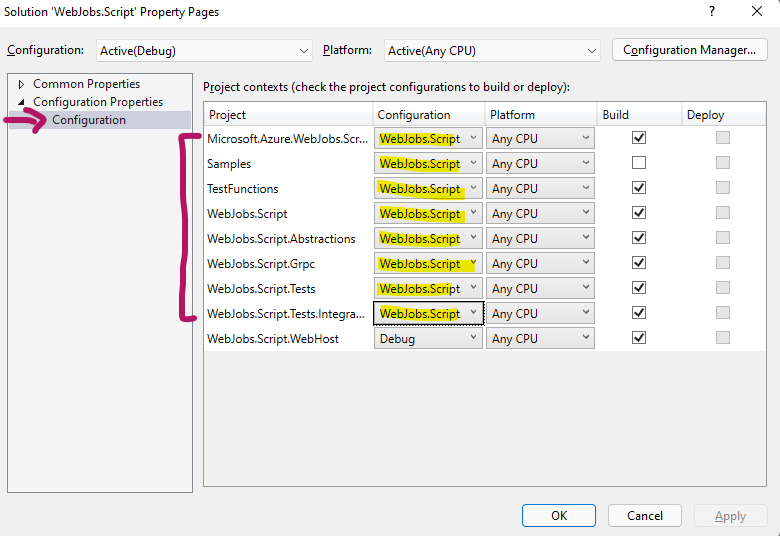
Task: Enable Build checkbox for Samples project
Action: tap(639, 163)
